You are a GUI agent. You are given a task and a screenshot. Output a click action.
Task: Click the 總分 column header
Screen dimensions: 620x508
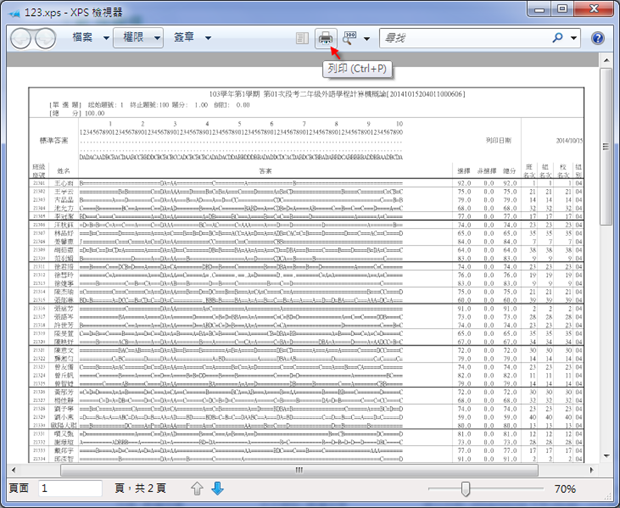pyautogui.click(x=509, y=171)
